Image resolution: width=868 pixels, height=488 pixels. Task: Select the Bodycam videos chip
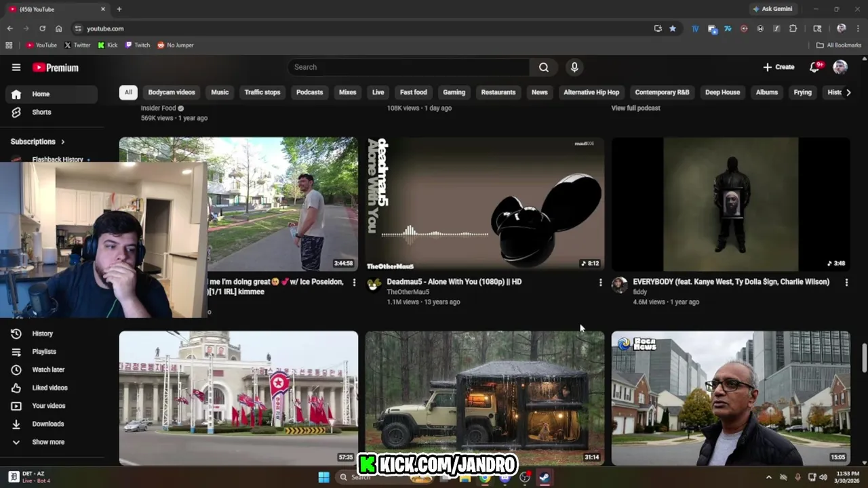click(172, 92)
